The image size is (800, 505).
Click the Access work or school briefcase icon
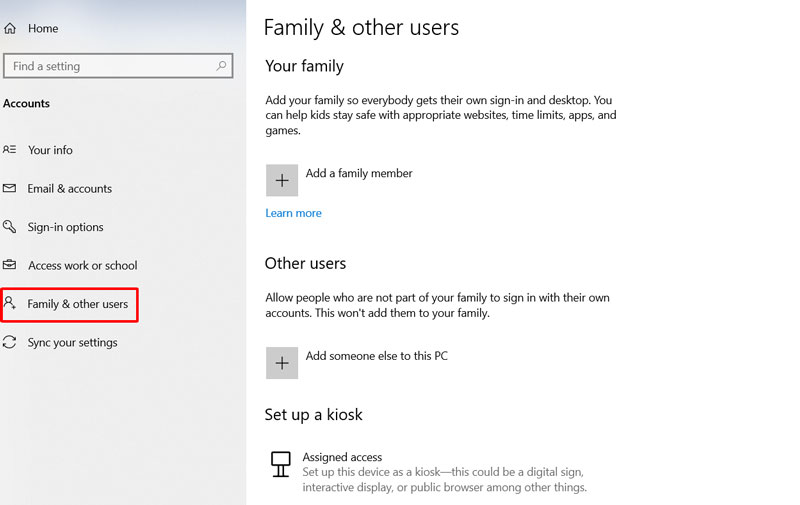click(10, 265)
